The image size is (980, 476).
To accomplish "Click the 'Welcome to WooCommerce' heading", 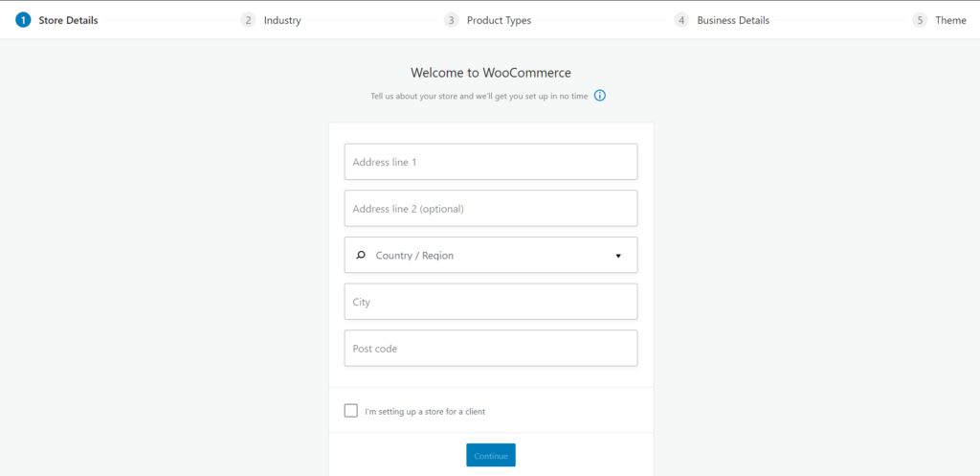I will [x=491, y=73].
